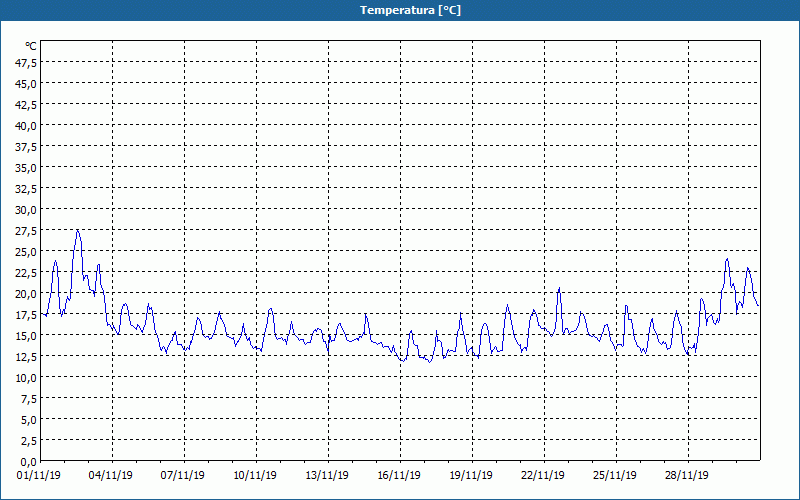Select the 30,0 y-axis value
Screen dimensions: 800x500
[x=27, y=210]
